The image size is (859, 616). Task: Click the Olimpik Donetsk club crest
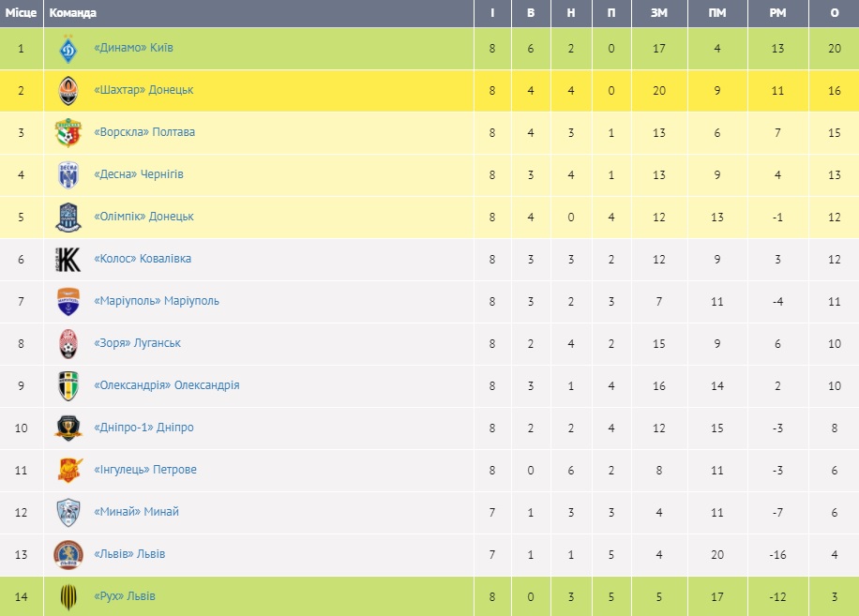(x=68, y=217)
